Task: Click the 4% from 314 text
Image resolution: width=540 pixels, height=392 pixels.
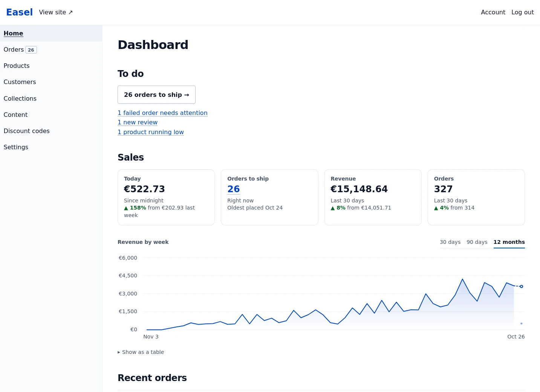Action: [454, 208]
